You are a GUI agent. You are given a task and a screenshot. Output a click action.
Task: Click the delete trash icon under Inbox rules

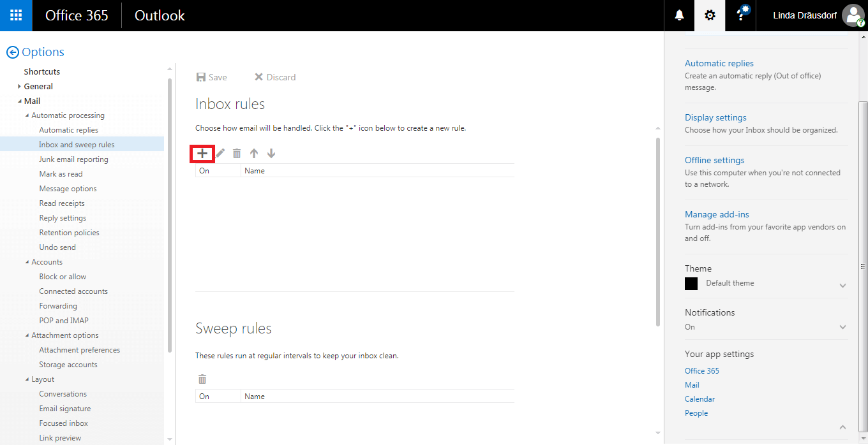pyautogui.click(x=237, y=153)
